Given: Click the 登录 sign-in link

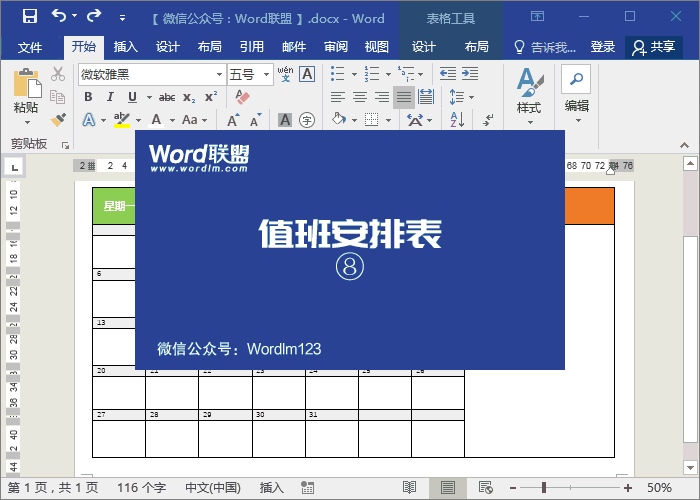Looking at the screenshot, I should (x=603, y=47).
